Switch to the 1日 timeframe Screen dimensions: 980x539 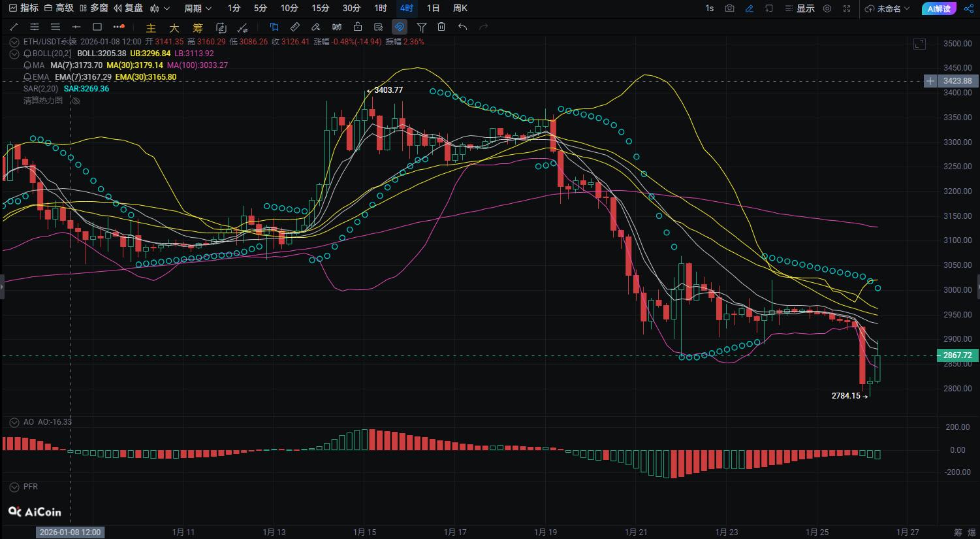click(433, 8)
